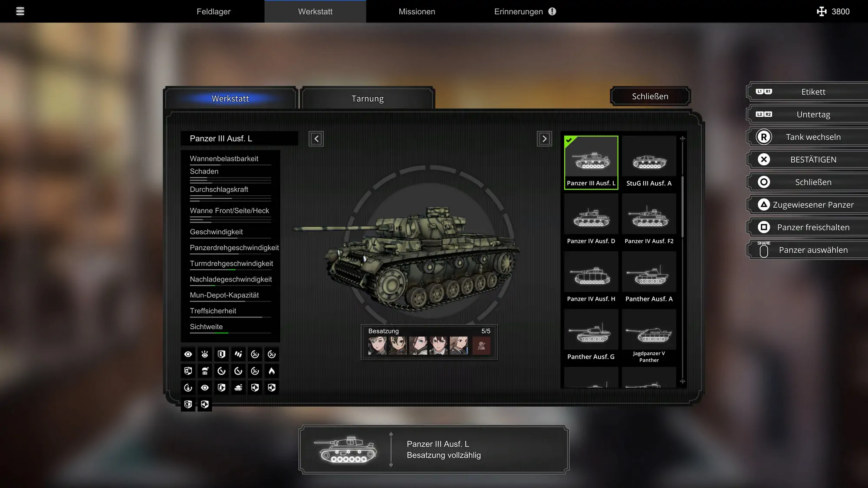
Task: Click the eye with rays skill icon
Action: point(205,354)
